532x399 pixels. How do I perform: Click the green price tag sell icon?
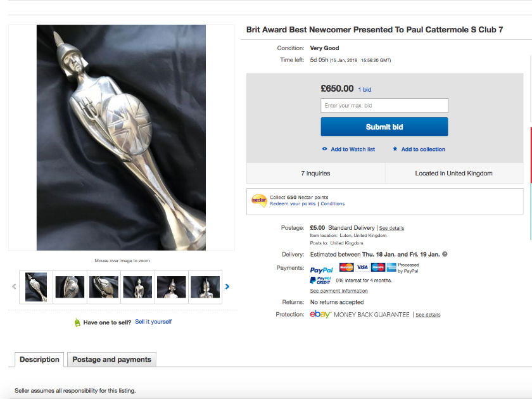(77, 322)
